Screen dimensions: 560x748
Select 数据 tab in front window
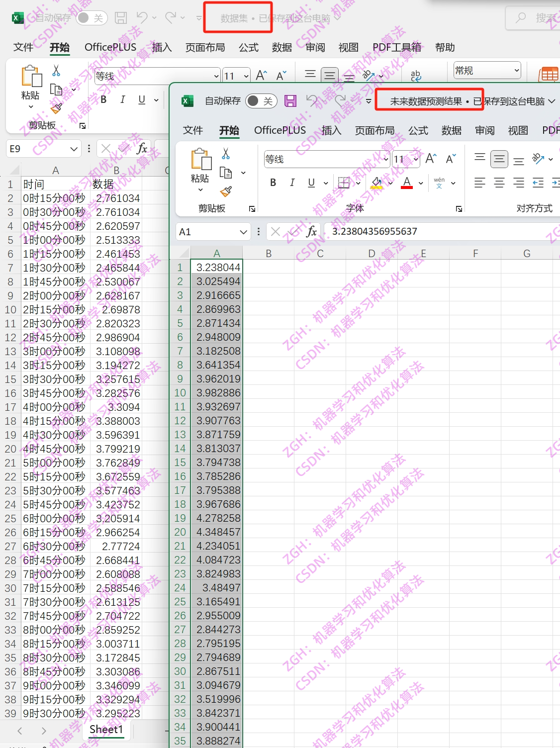tap(452, 130)
